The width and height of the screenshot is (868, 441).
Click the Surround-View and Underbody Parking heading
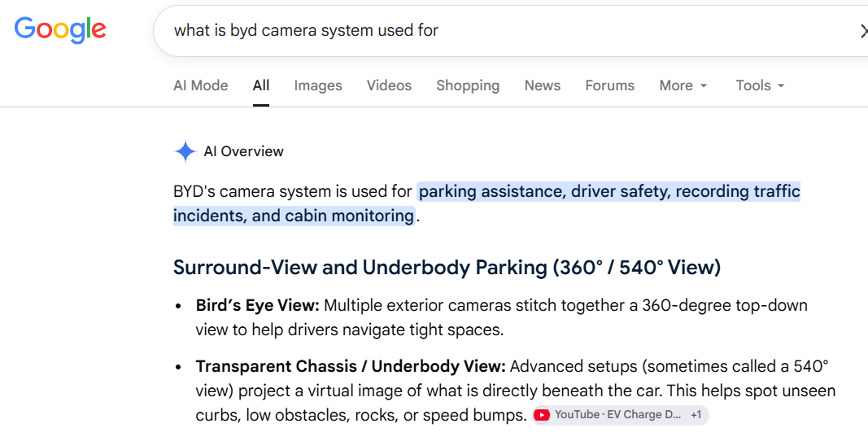(x=447, y=268)
